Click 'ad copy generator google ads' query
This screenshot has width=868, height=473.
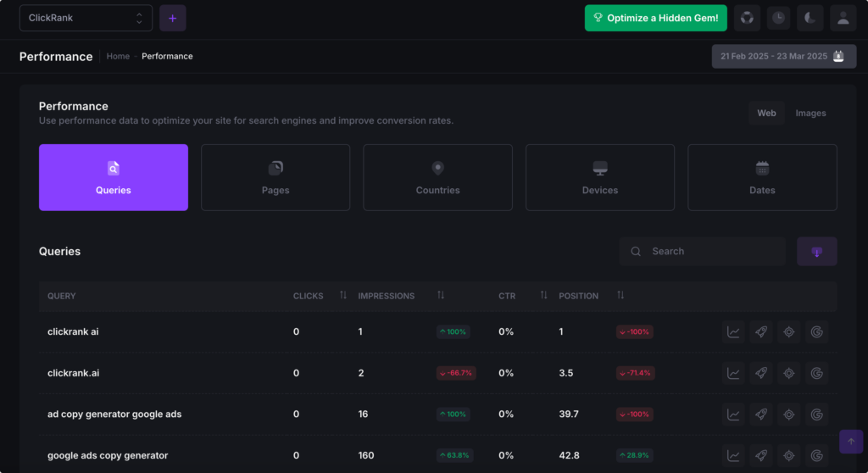(114, 415)
